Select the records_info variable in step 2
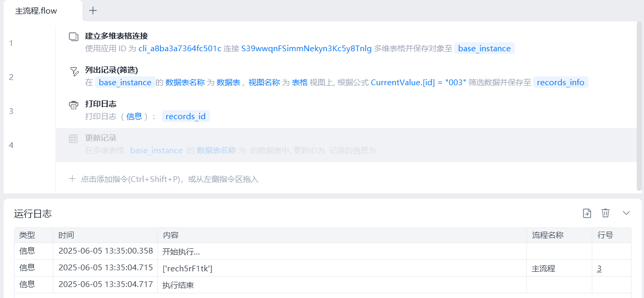The width and height of the screenshot is (644, 298). tap(560, 83)
